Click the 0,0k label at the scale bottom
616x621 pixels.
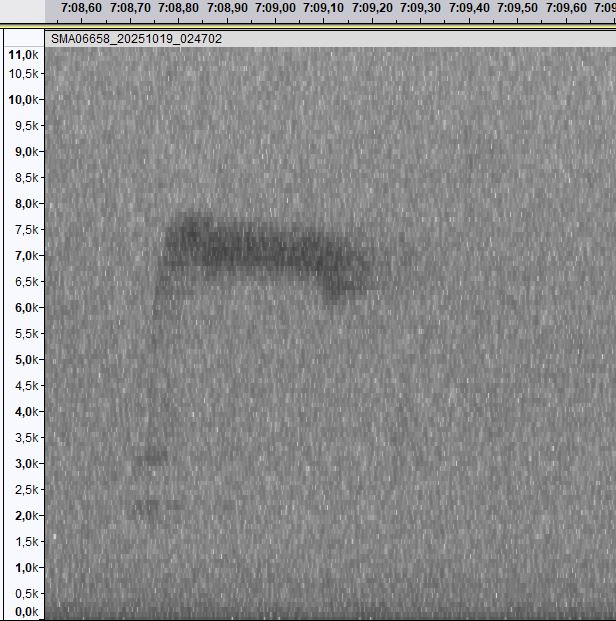[22, 612]
